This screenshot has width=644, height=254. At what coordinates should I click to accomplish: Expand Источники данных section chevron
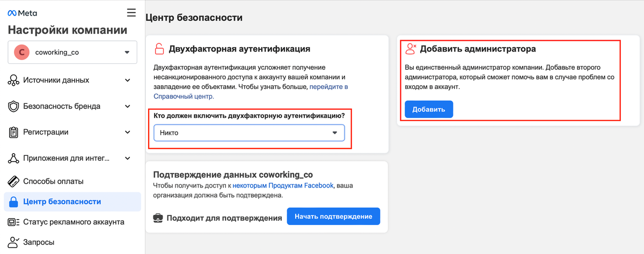coord(127,80)
